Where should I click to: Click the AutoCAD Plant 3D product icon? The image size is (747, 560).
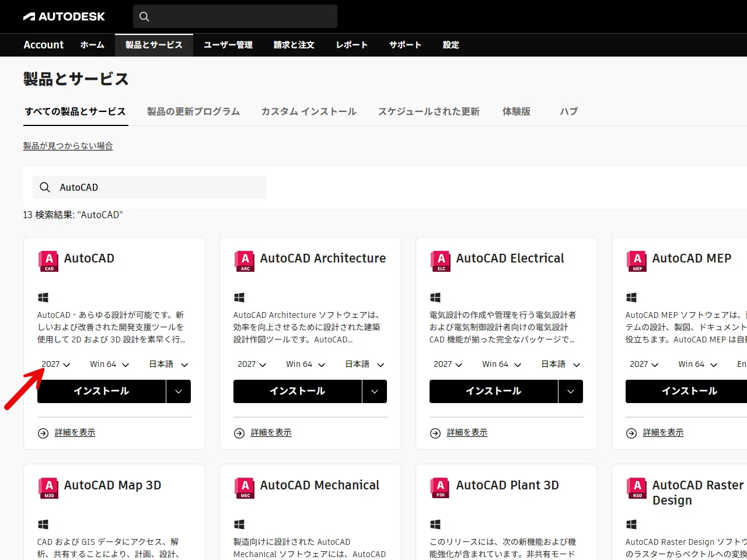click(441, 488)
